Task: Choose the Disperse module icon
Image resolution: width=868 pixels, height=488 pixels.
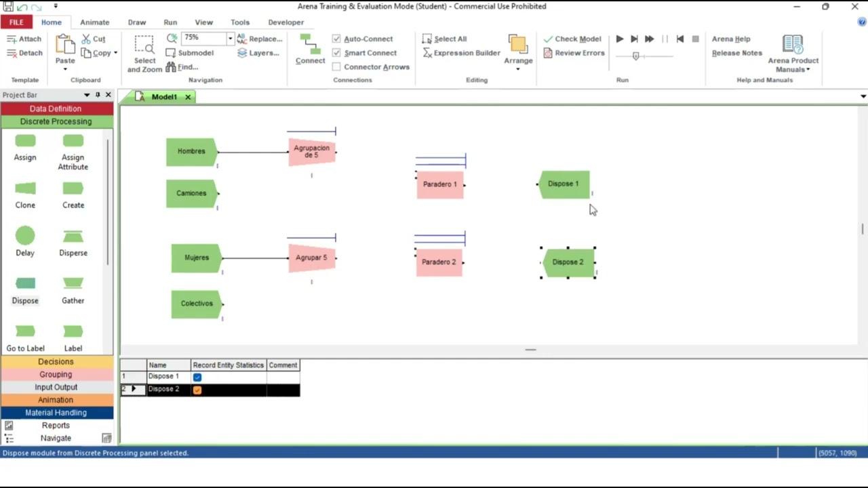Action: pyautogui.click(x=73, y=237)
